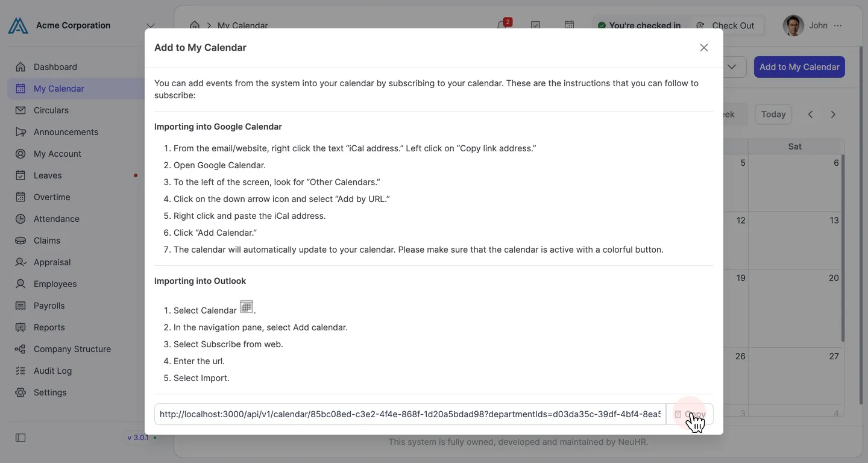Viewport: 868px width, 463px height.
Task: Go to previous month arrow
Action: coord(810,115)
